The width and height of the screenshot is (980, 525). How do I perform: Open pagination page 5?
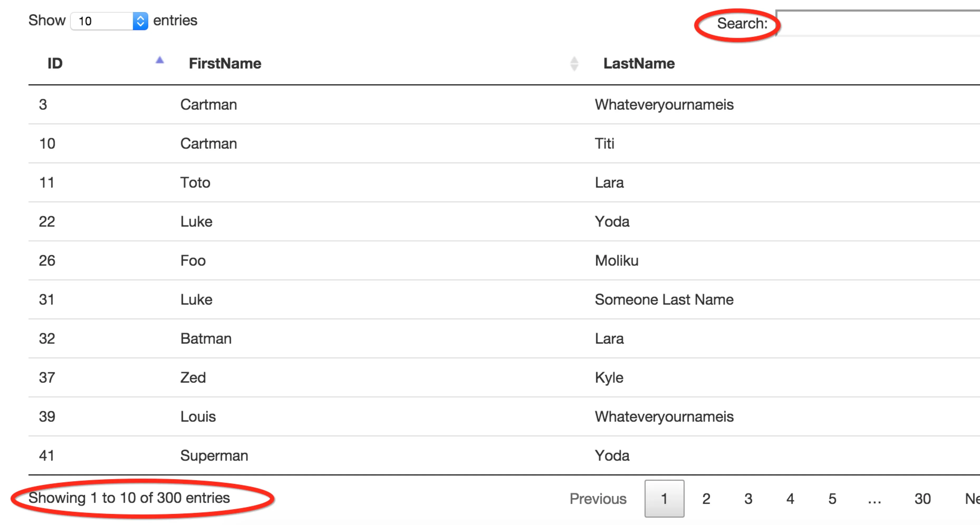tap(832, 498)
